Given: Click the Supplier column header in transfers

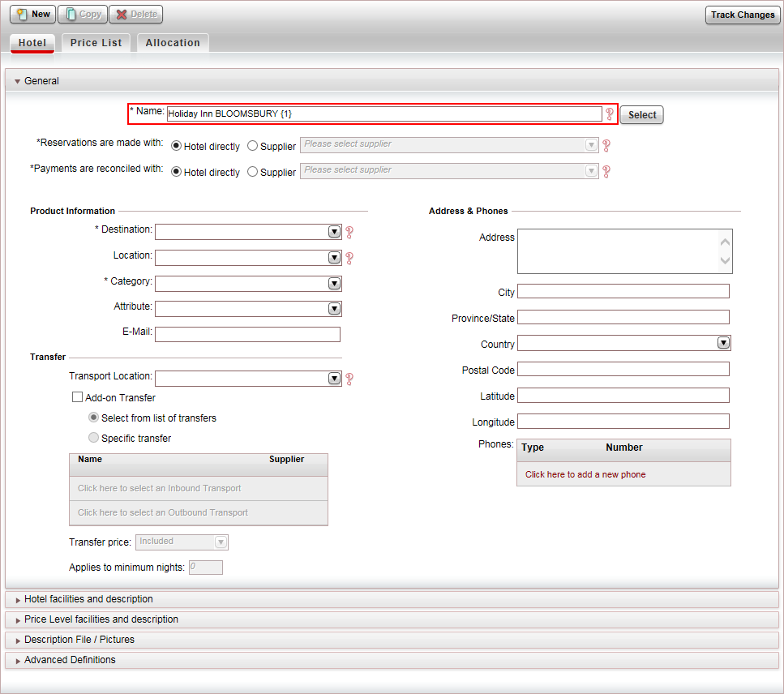Looking at the screenshot, I should tap(286, 459).
